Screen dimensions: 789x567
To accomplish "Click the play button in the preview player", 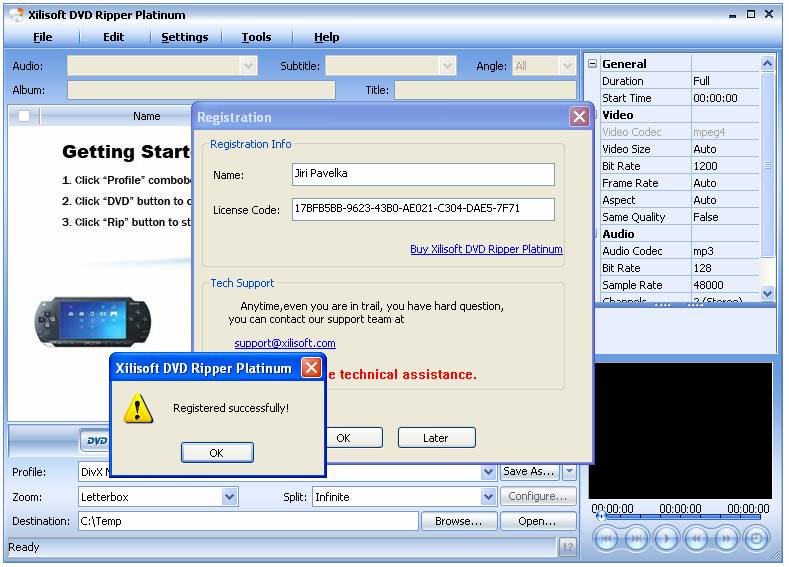I will [666, 539].
